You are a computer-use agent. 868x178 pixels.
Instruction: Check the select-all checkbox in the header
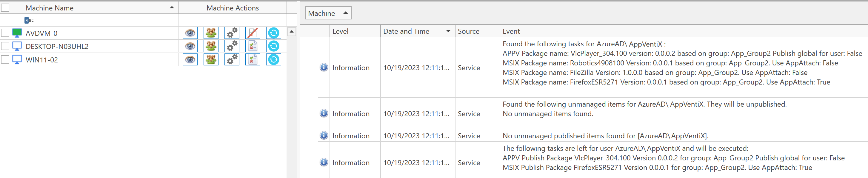tap(5, 8)
